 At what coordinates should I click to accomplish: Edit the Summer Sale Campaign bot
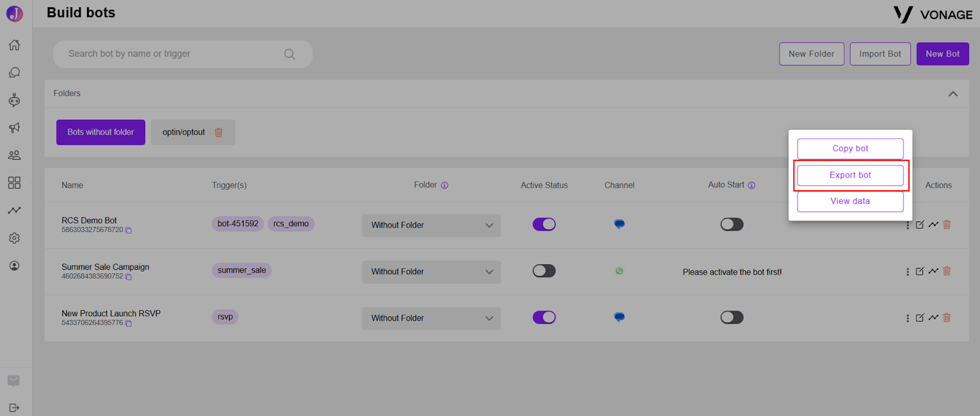[920, 271]
